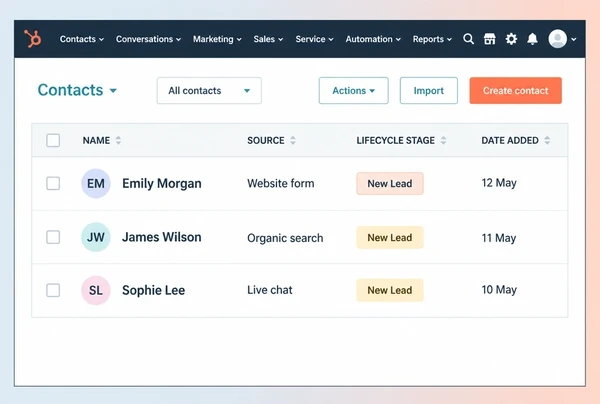Click Emily Morgan's New Lead badge
This screenshot has width=600, height=404.
[390, 184]
